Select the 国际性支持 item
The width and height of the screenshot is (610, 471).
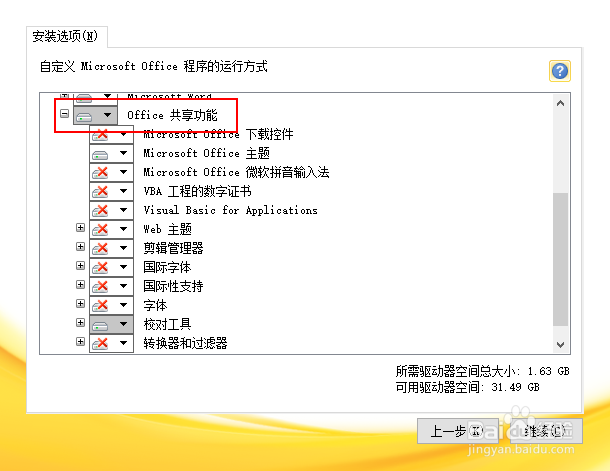pyautogui.click(x=173, y=286)
